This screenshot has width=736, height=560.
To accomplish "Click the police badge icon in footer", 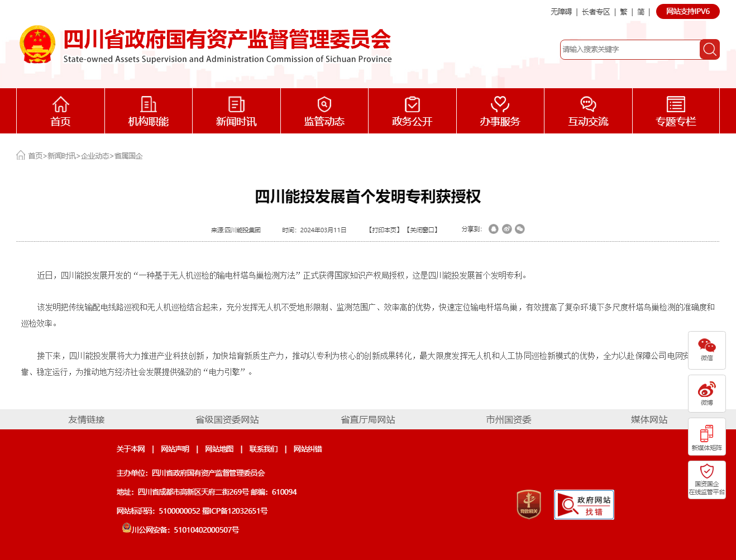I will click(127, 528).
